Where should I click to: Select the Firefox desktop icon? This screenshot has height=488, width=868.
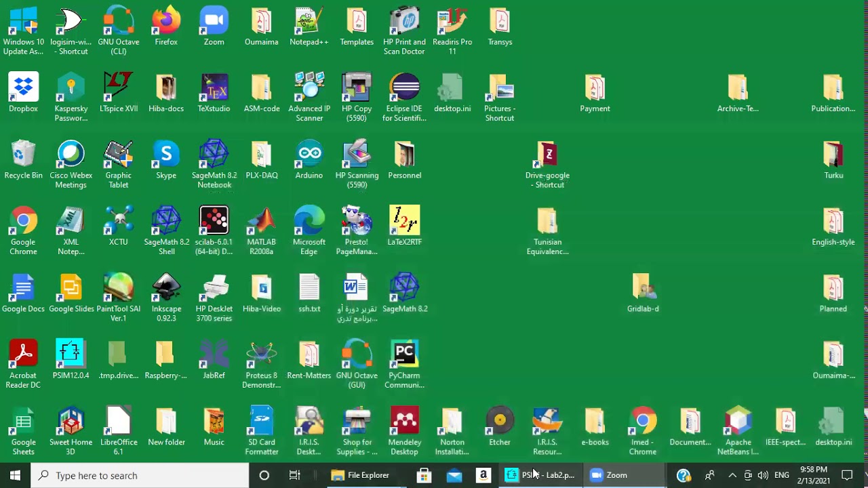point(166,27)
